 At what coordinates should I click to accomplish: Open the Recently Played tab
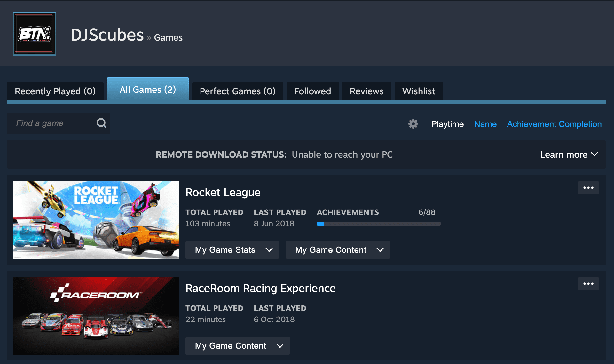(x=55, y=91)
